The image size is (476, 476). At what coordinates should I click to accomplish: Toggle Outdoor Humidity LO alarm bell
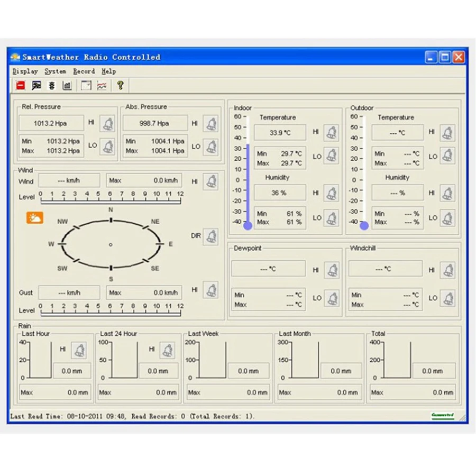(x=447, y=218)
